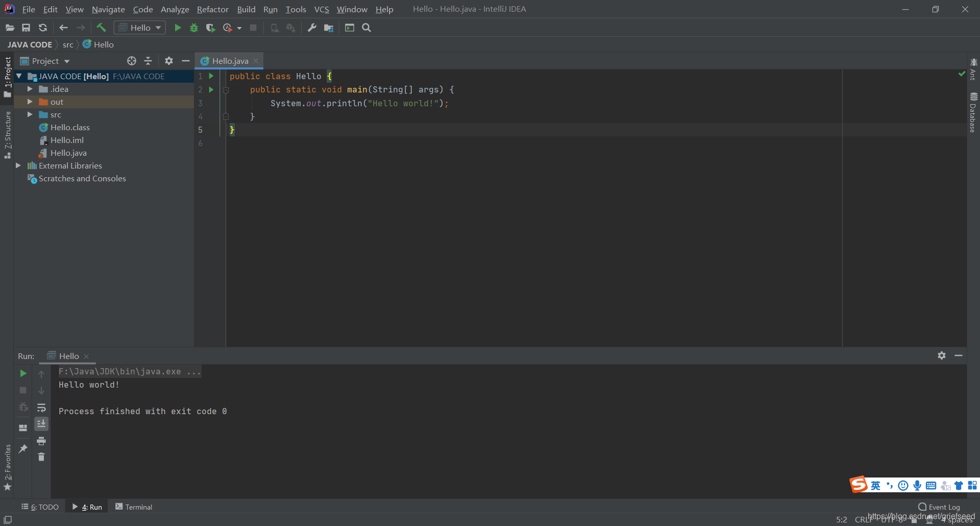This screenshot has width=980, height=526.
Task: Close the Hello.java editor tab
Action: [256, 61]
